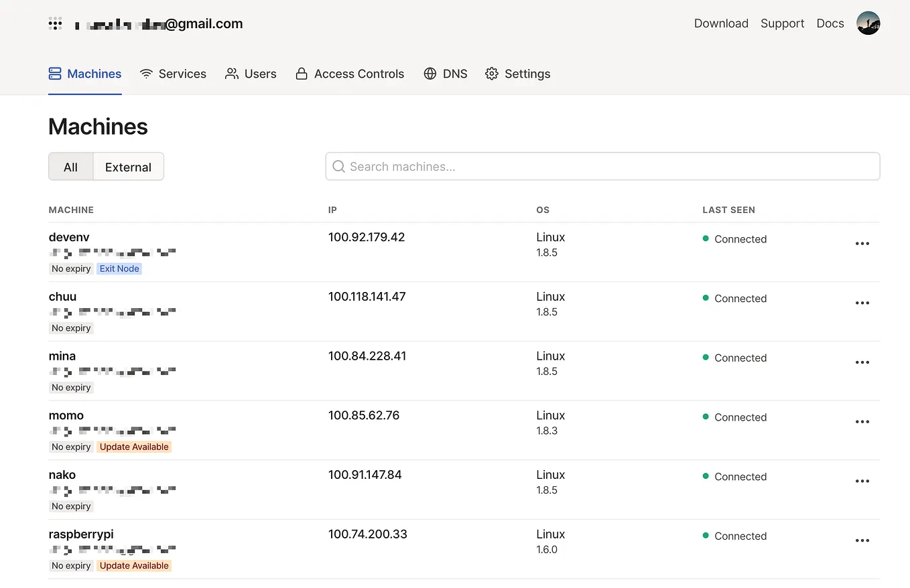Open the options menu for raspberrypi
The height and width of the screenshot is (588, 910).
click(862, 540)
